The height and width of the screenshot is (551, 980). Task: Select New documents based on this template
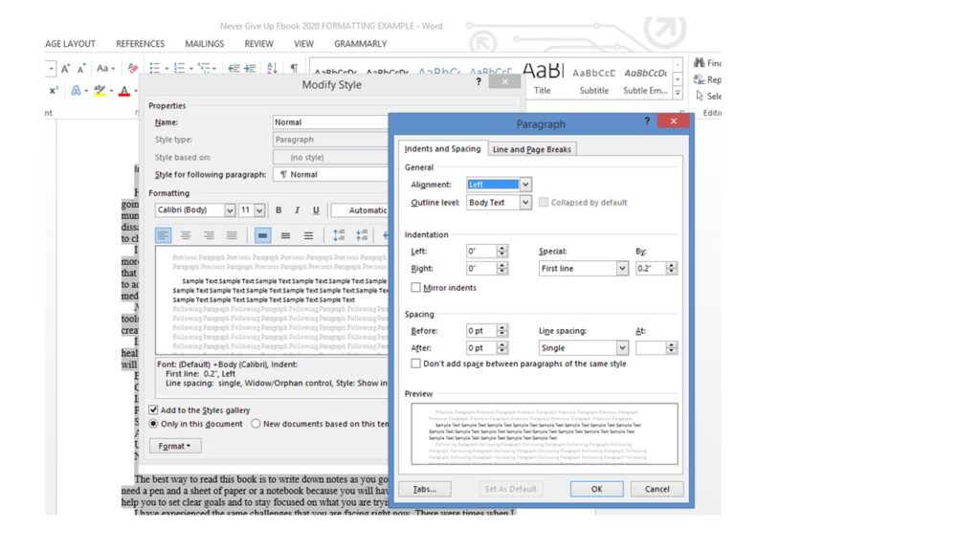point(256,424)
